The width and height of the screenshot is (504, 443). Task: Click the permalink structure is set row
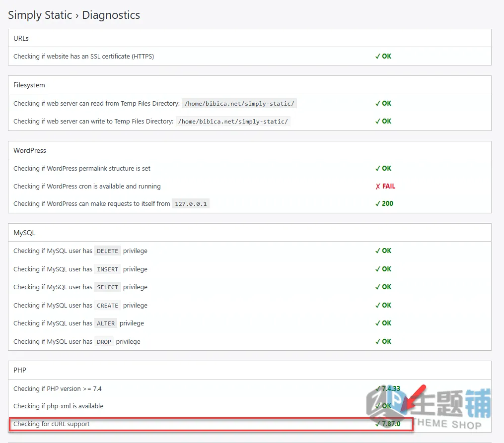tap(250, 169)
